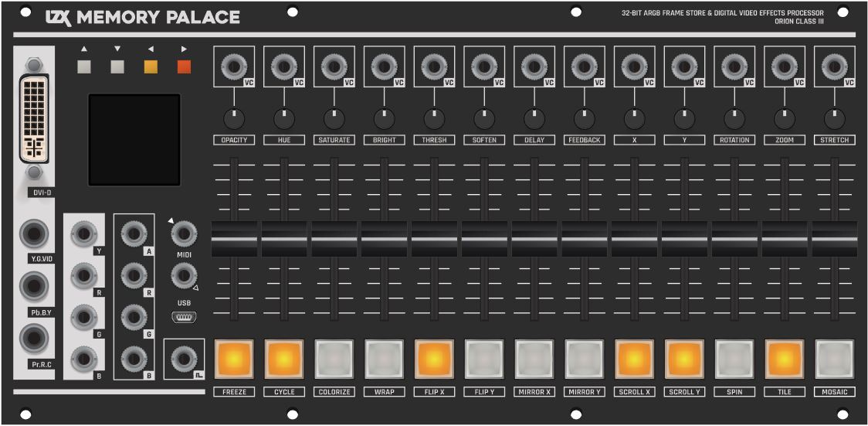Screen dimensions: 868x426
Task: Click the OPACITY VC input jack
Action: (x=234, y=67)
